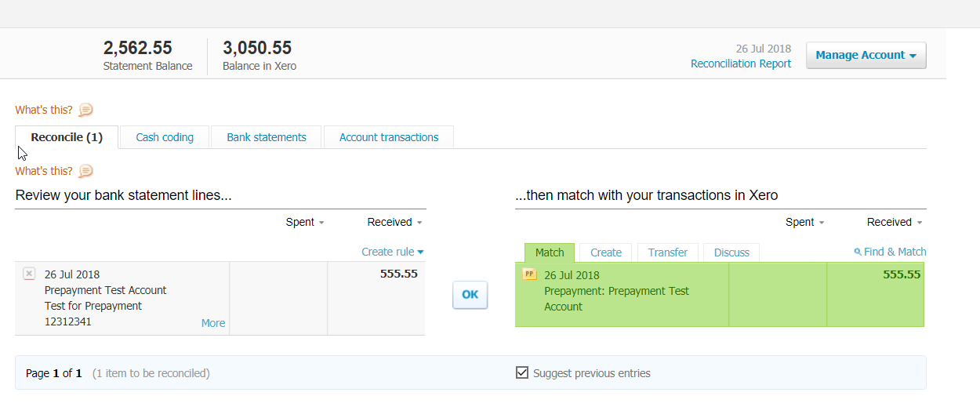Select the Create tab in match panel

point(606,252)
